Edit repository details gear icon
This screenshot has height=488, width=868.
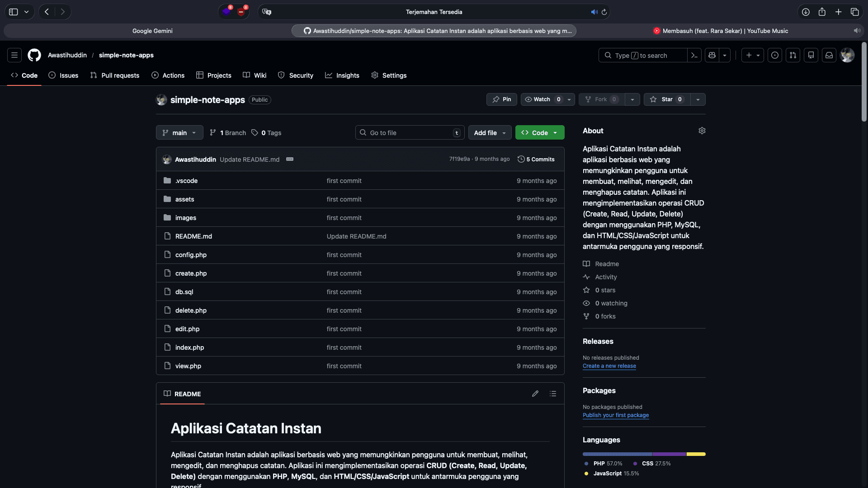[x=702, y=131]
